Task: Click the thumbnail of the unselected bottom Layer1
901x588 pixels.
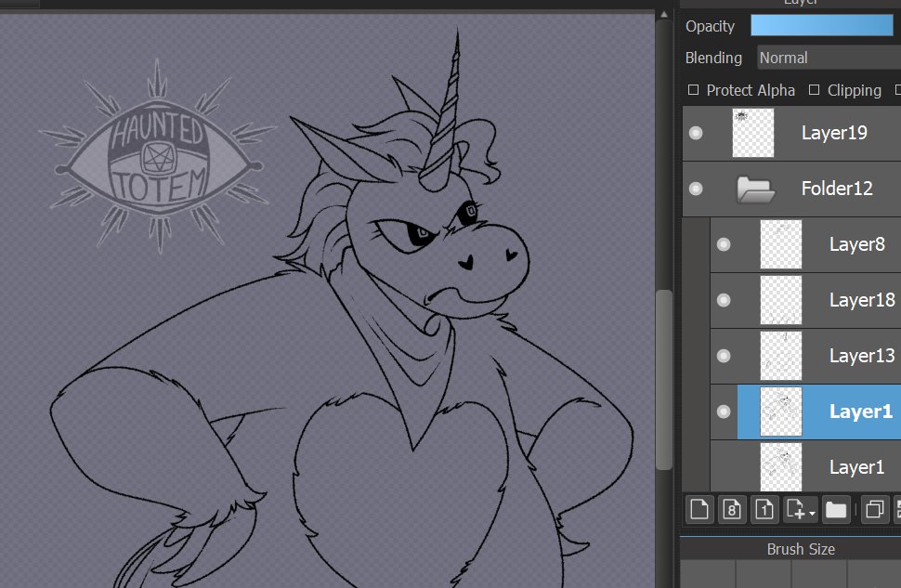Action: tap(781, 466)
